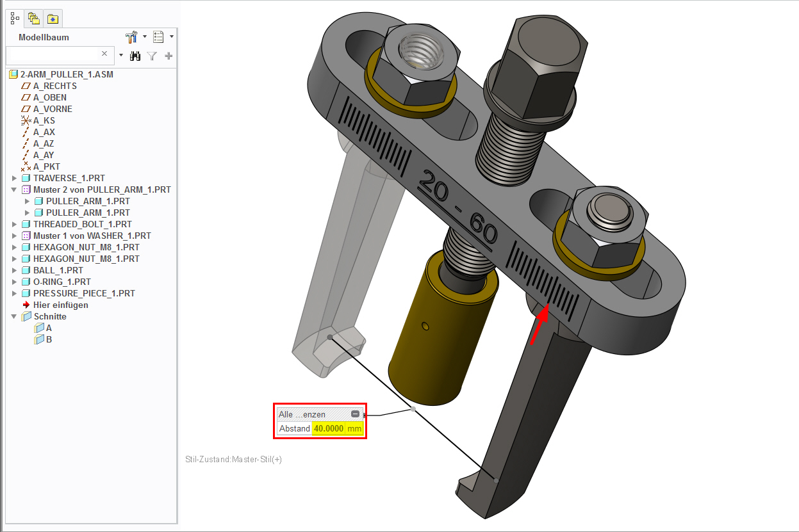This screenshot has width=799, height=532.
Task: Click the Stil-Zustand:Master-Stil(+) label
Action: (233, 460)
